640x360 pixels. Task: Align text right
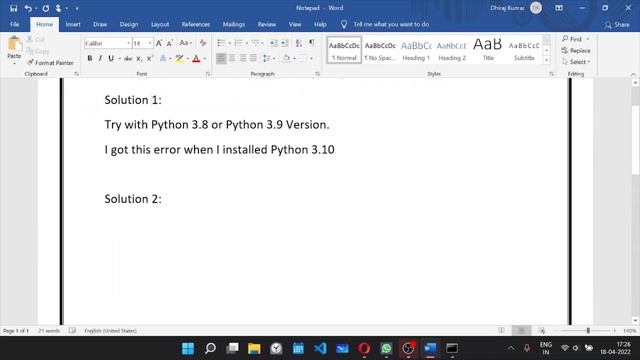pyautogui.click(x=242, y=58)
